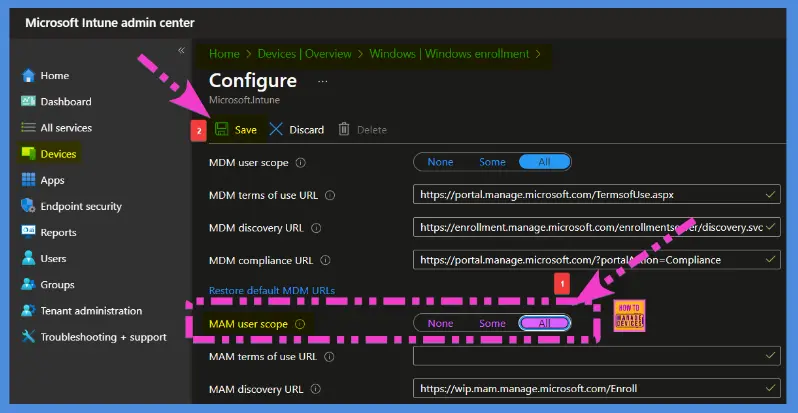Click info icon next to MAM user scope

coord(300,324)
